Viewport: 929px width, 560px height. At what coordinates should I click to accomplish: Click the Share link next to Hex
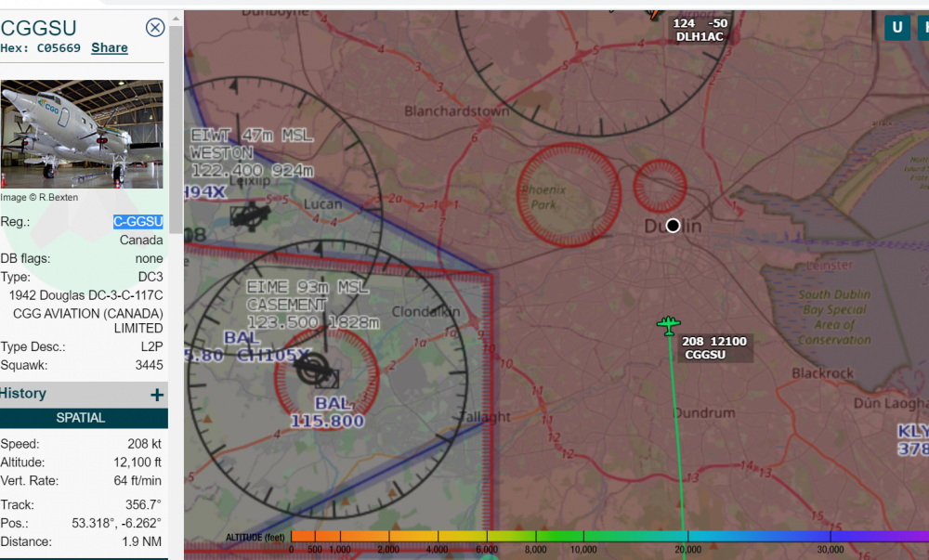click(110, 47)
